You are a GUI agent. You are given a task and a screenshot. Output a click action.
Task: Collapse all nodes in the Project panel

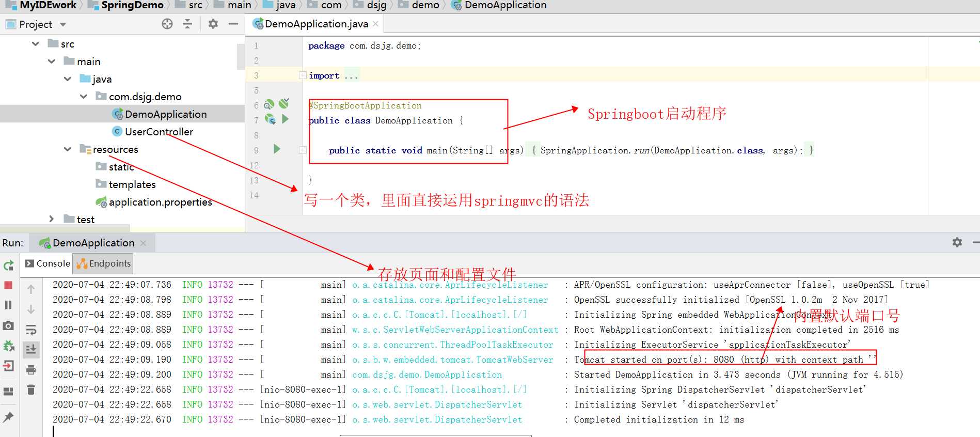point(187,24)
